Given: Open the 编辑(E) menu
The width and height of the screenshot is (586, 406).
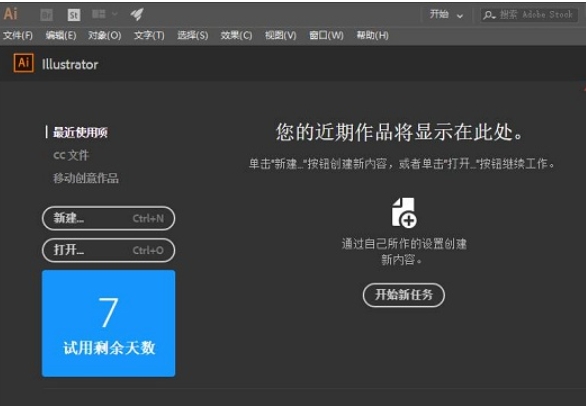Looking at the screenshot, I should 61,36.
